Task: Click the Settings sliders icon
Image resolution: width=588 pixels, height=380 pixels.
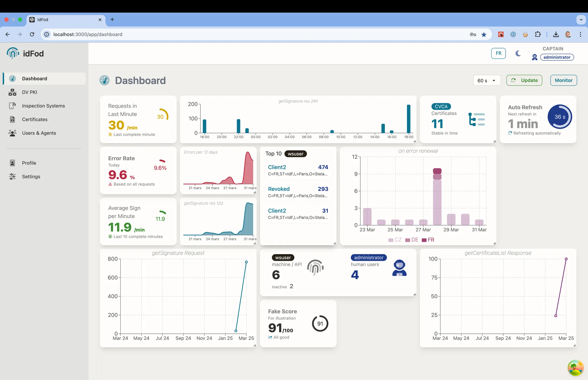Action: click(12, 177)
